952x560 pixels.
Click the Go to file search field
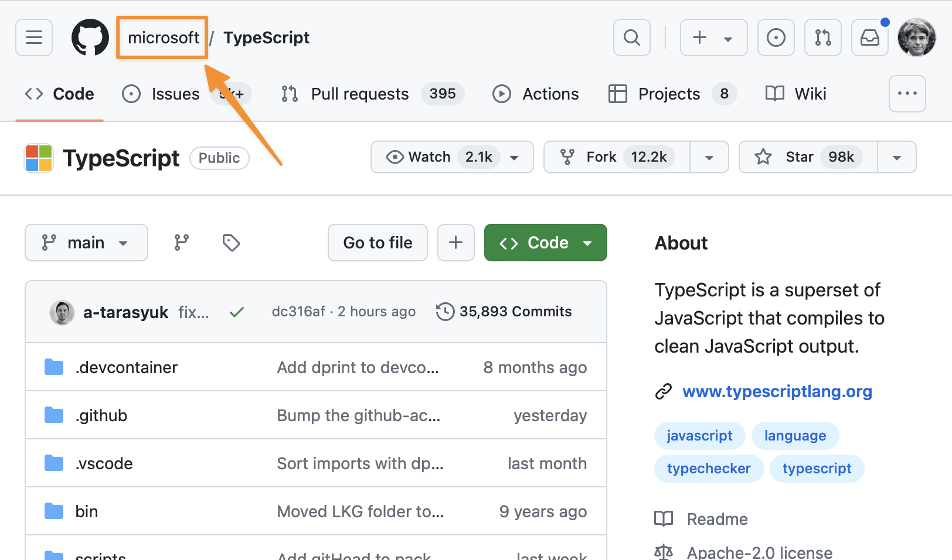pyautogui.click(x=378, y=243)
